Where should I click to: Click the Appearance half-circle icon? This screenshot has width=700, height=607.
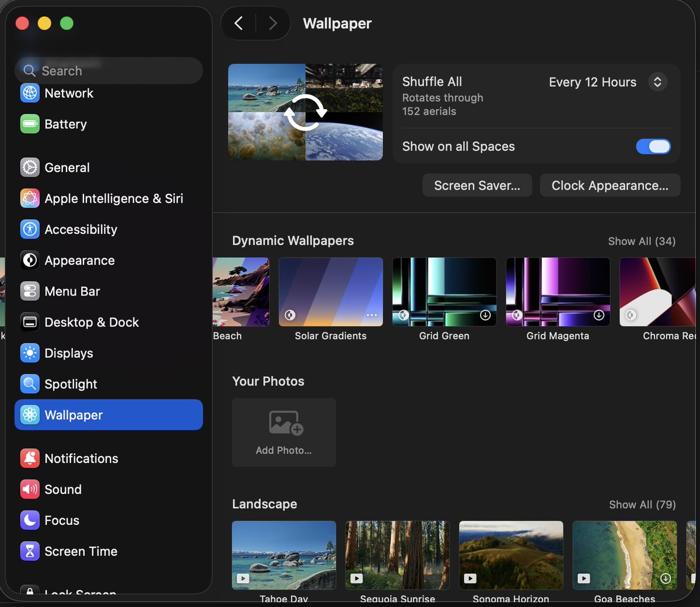click(30, 260)
